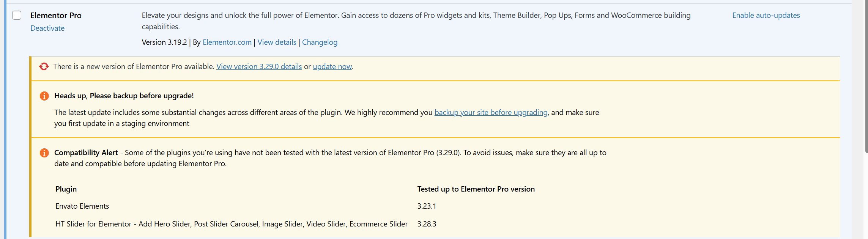Click the Tested up to version column header
The height and width of the screenshot is (239, 868).
(x=476, y=189)
